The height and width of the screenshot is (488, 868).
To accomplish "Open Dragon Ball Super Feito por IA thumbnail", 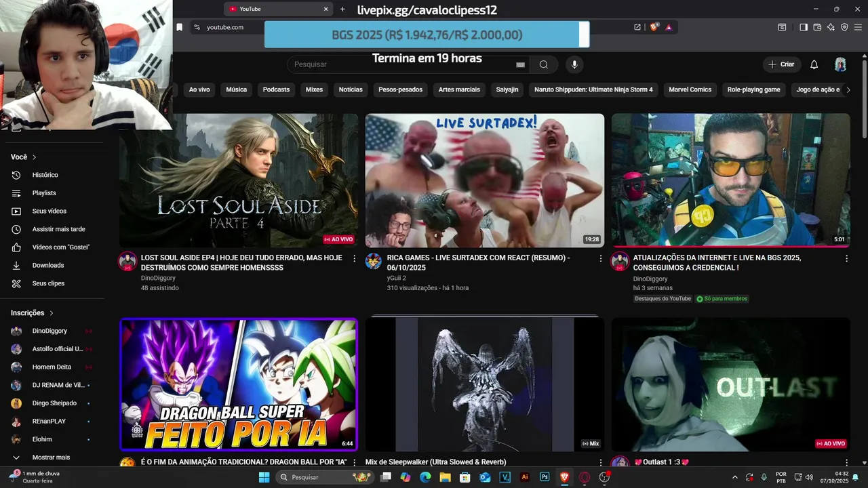I will pyautogui.click(x=239, y=384).
